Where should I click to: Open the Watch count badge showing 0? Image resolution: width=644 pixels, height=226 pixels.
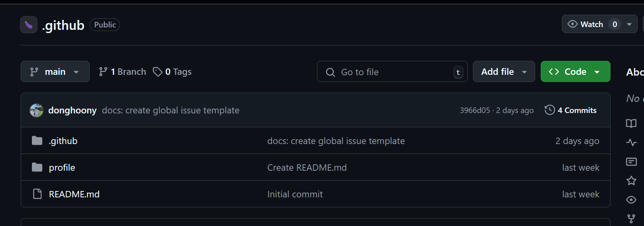point(614,24)
